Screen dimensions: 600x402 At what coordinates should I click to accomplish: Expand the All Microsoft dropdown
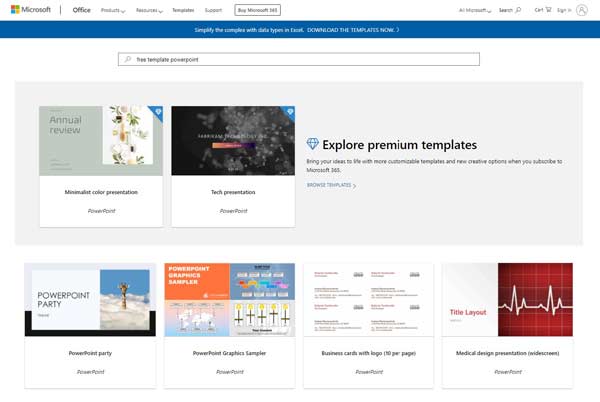pyautogui.click(x=475, y=10)
